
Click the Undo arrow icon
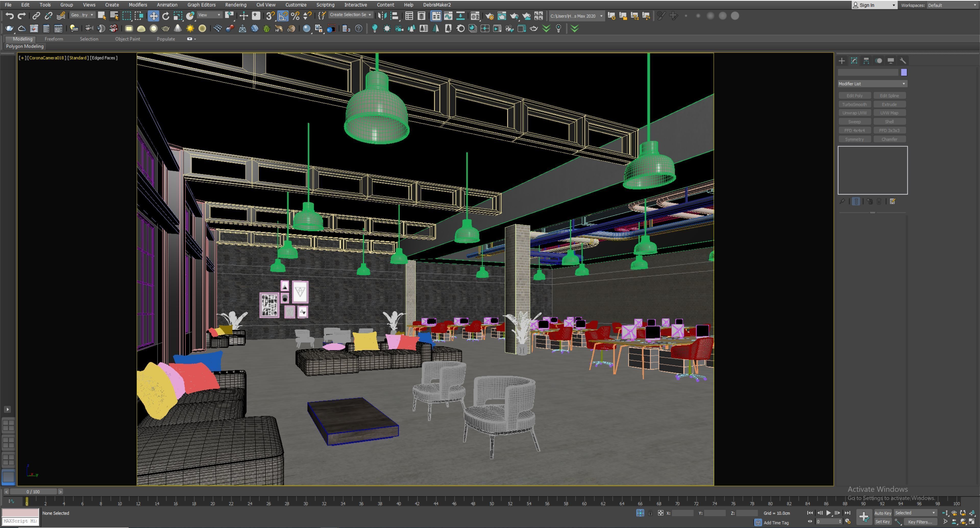click(9, 16)
